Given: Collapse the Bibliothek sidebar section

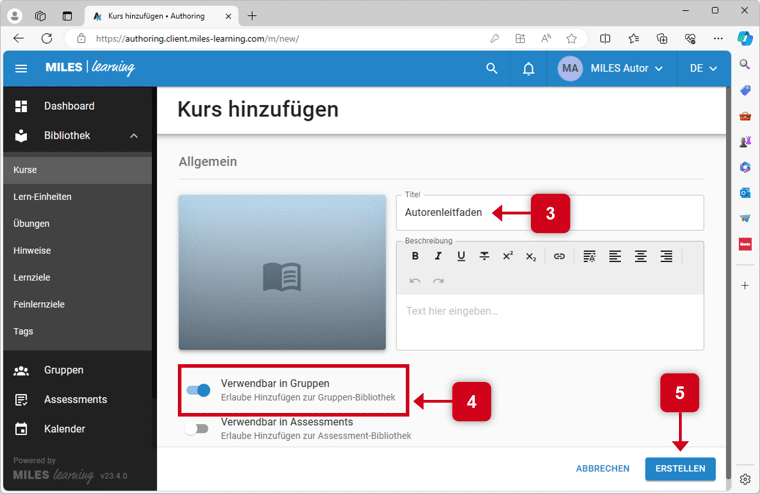Looking at the screenshot, I should [134, 136].
